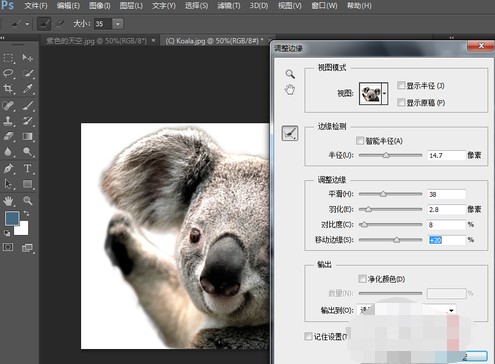This screenshot has height=364, width=495.
Task: Choose Refine Radius tool in options bar
Action: (44, 24)
